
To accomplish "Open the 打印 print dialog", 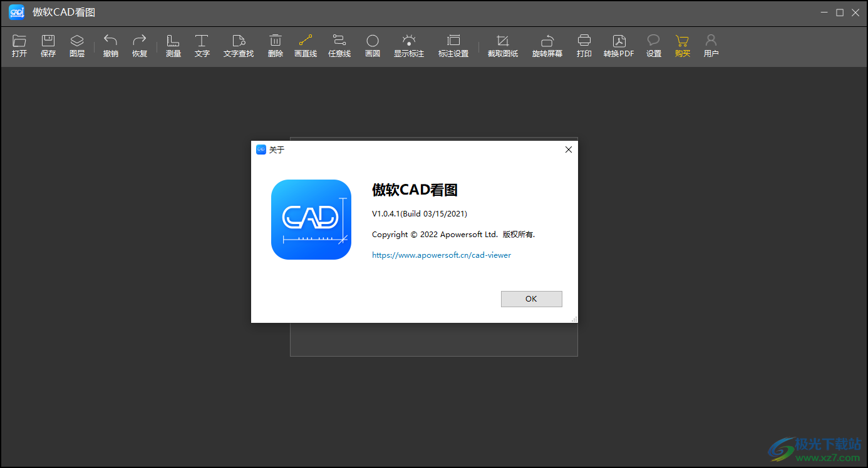I will pos(584,45).
